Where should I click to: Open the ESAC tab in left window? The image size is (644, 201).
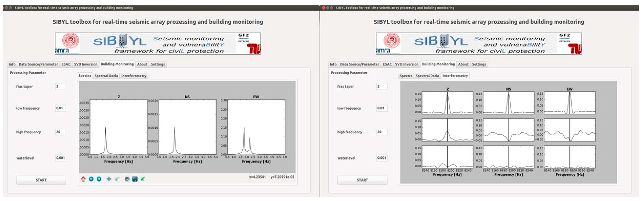click(66, 64)
